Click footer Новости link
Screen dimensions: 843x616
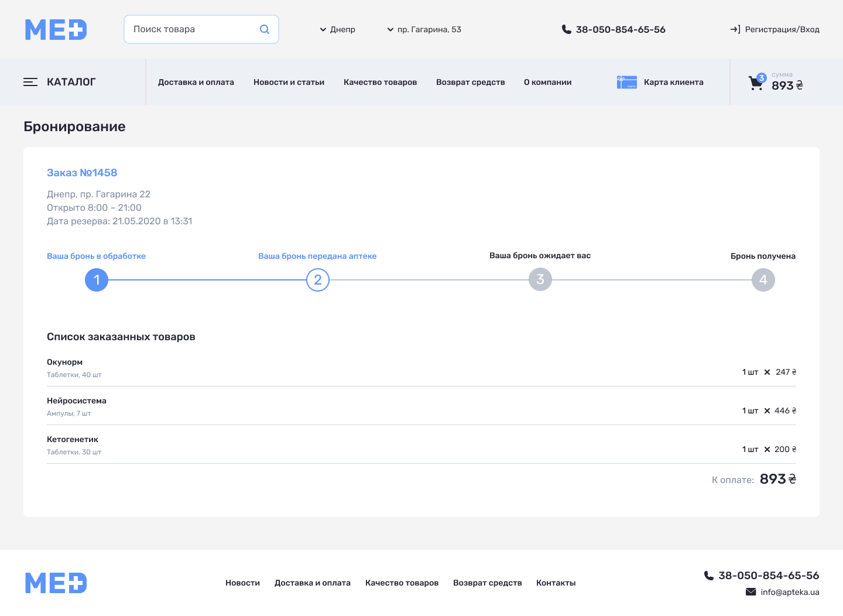(243, 583)
